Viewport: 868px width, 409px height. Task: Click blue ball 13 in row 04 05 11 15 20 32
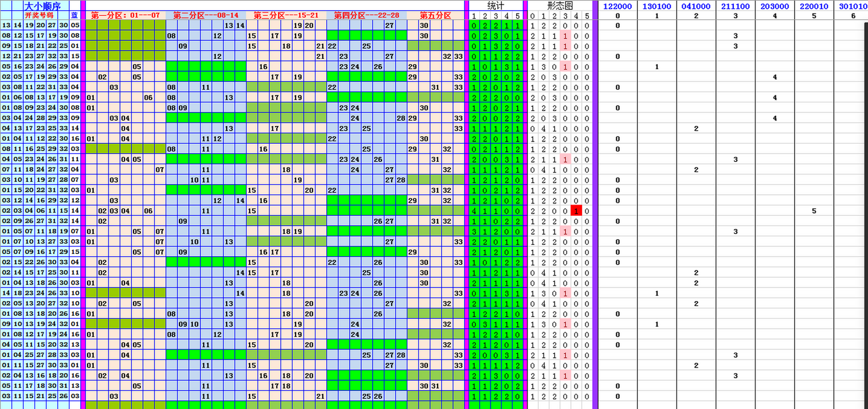coord(74,345)
